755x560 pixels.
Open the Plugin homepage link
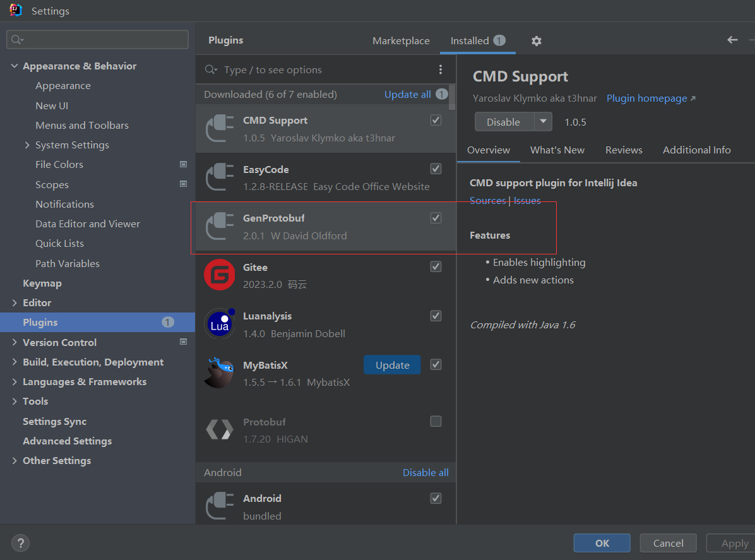646,98
